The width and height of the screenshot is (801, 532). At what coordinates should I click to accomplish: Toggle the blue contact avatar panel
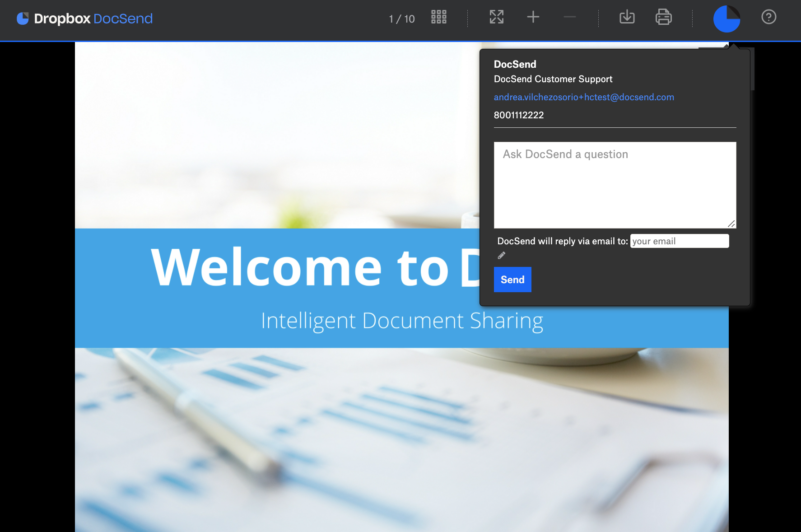tap(727, 19)
